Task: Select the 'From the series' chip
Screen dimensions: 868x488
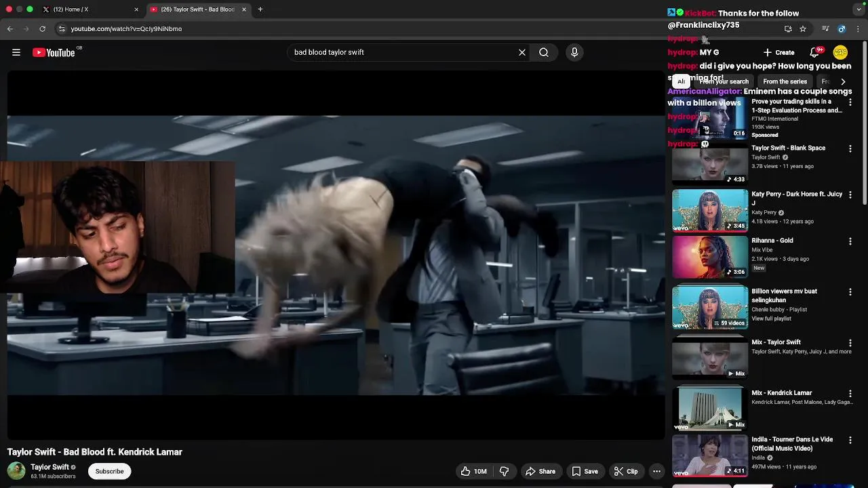Action: coord(785,81)
